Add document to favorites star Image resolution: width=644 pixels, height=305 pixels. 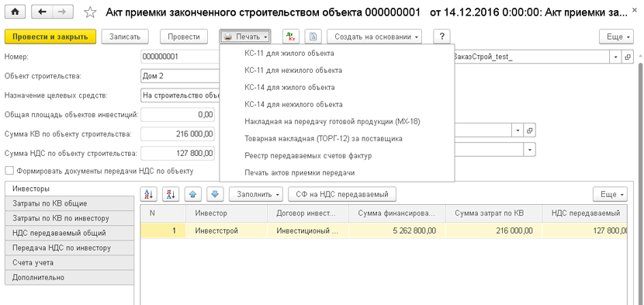(x=89, y=12)
